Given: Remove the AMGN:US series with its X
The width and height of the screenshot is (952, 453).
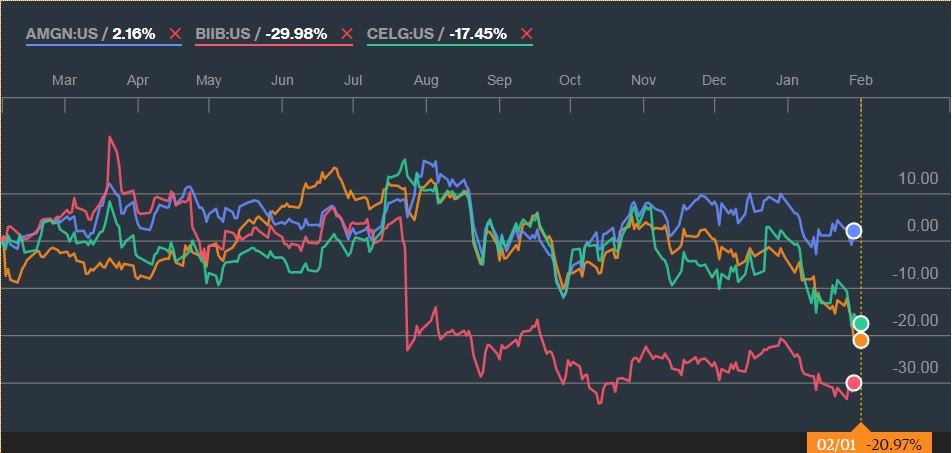Looking at the screenshot, I should (175, 34).
